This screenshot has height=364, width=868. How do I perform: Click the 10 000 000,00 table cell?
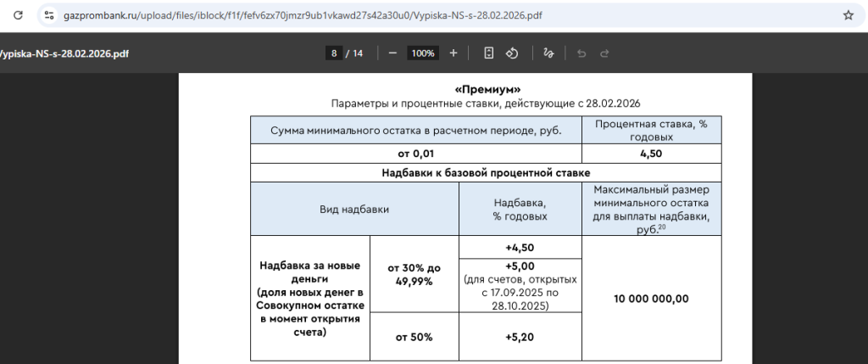click(651, 298)
